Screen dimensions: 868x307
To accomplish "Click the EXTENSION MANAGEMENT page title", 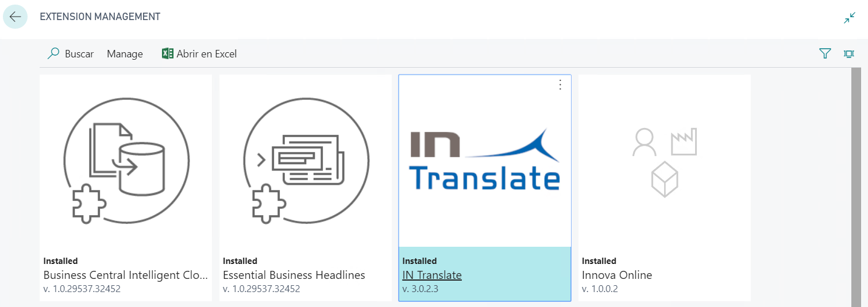I will pyautogui.click(x=100, y=17).
